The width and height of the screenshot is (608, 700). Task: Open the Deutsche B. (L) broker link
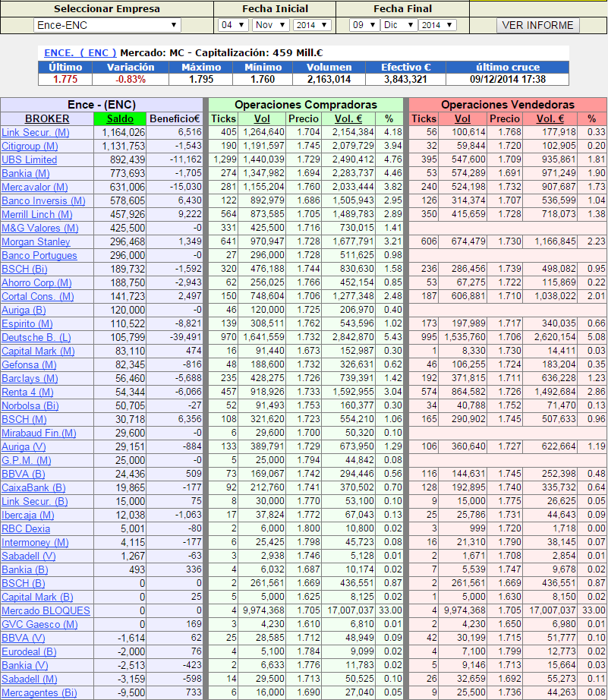(36, 338)
